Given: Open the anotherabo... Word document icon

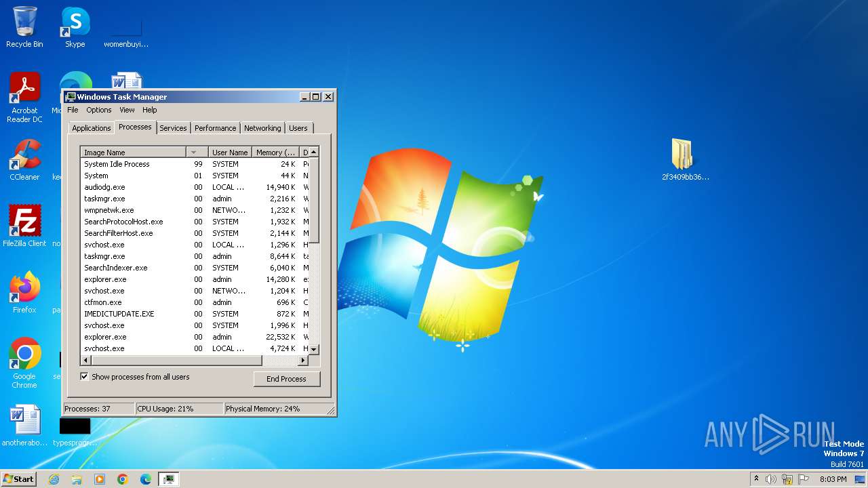Looking at the screenshot, I should 24,426.
